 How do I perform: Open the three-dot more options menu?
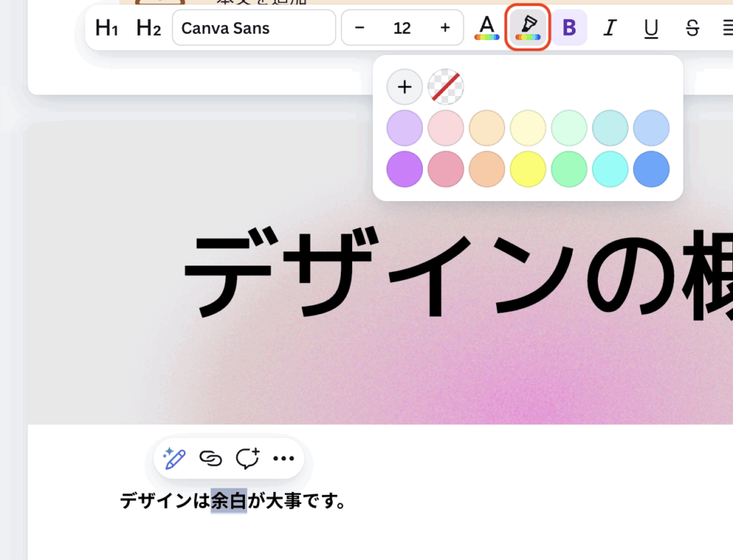point(284,458)
